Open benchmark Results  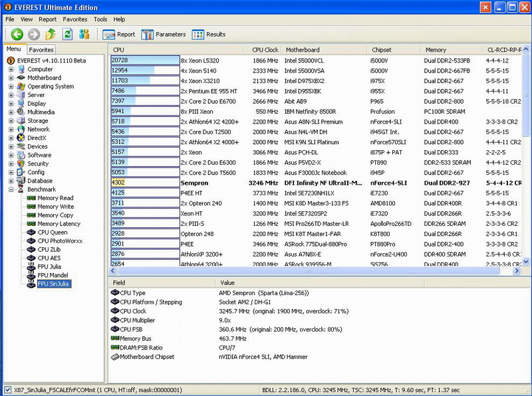pyautogui.click(x=208, y=35)
